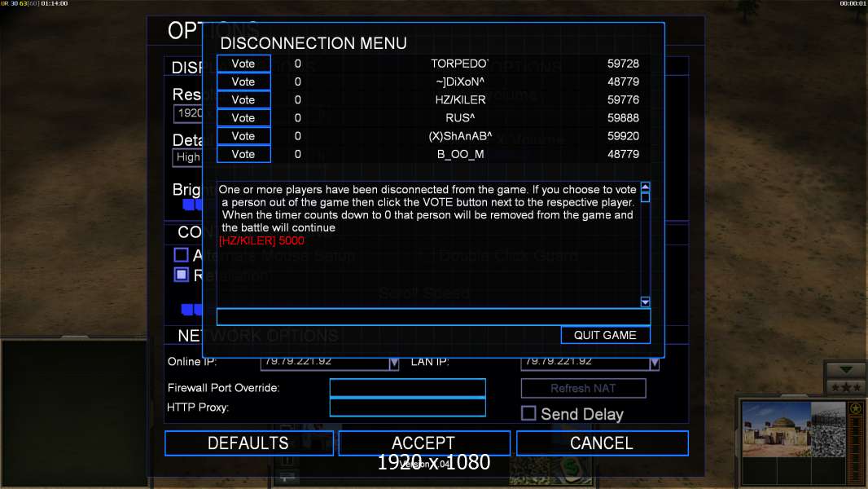Image resolution: width=868 pixels, height=489 pixels.
Task: Click the ACCEPT options button
Action: 424,443
